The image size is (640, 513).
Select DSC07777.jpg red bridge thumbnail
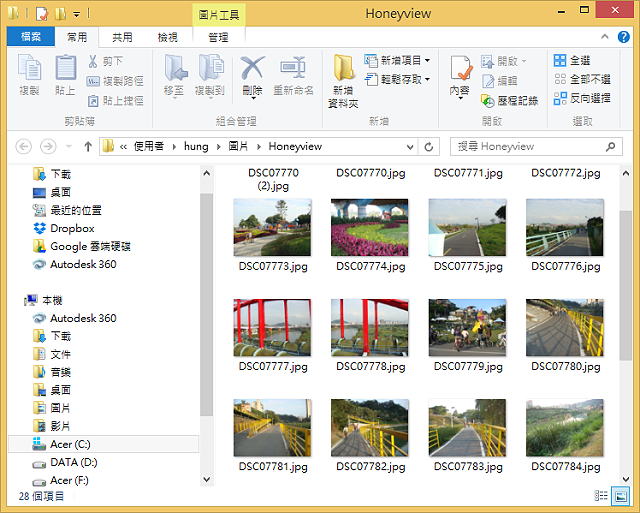tap(272, 327)
